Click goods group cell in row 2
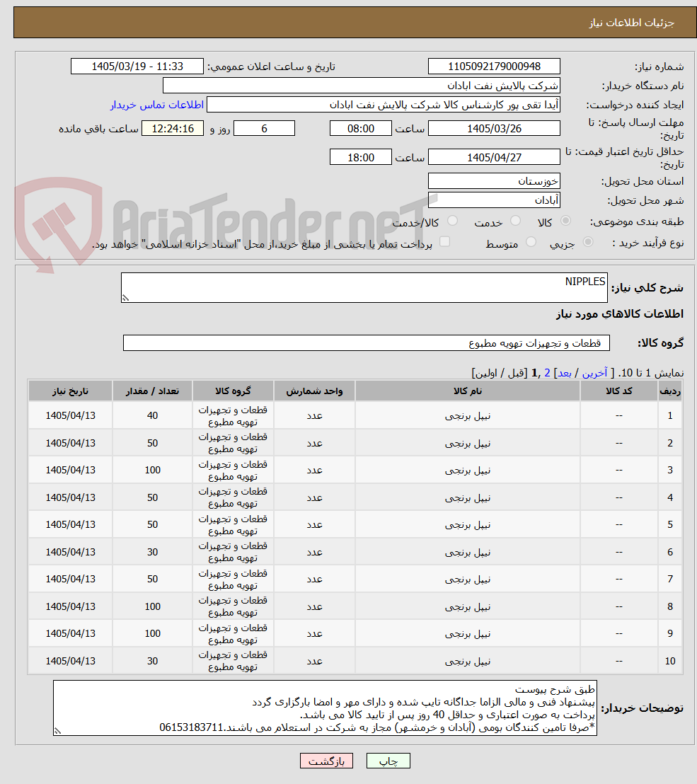697x784 pixels. pyautogui.click(x=233, y=443)
